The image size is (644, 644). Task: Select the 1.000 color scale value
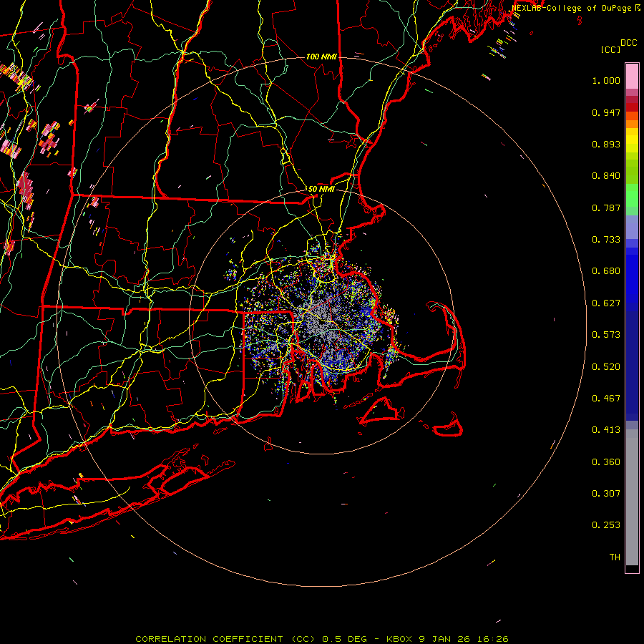click(606, 80)
